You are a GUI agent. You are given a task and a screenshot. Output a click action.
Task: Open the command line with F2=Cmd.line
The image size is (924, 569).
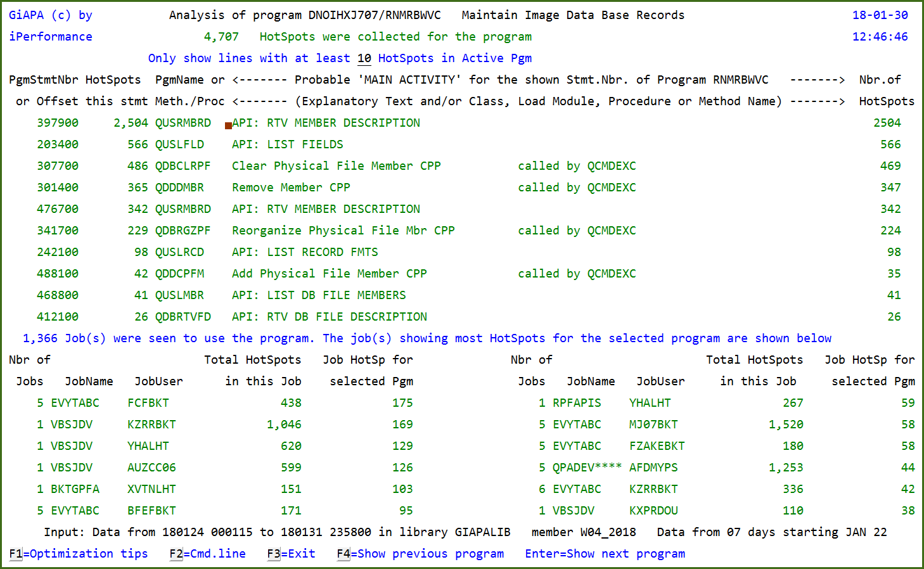click(x=209, y=553)
